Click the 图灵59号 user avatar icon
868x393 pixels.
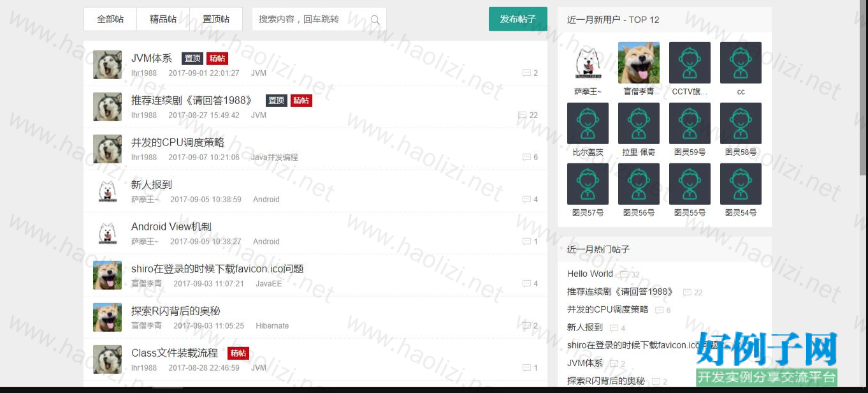(690, 123)
